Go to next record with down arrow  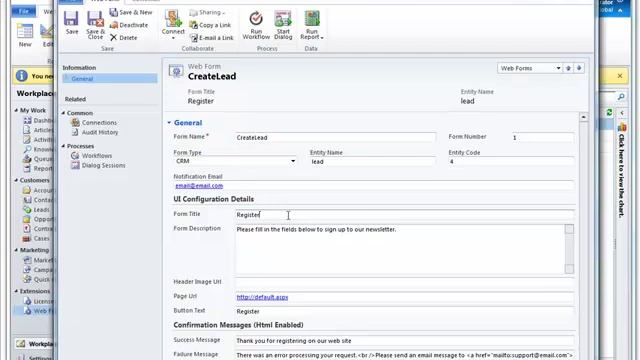pyautogui.click(x=579, y=68)
